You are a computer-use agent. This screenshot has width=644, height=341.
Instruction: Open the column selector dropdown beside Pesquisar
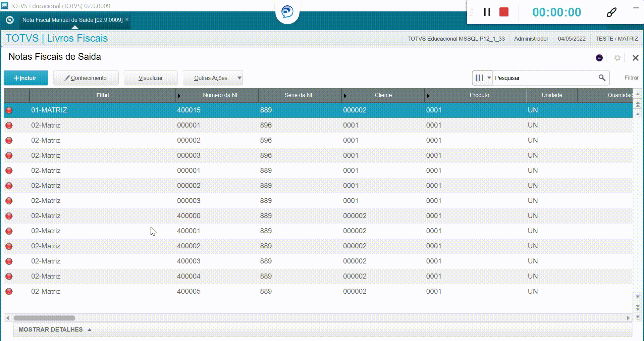(482, 78)
